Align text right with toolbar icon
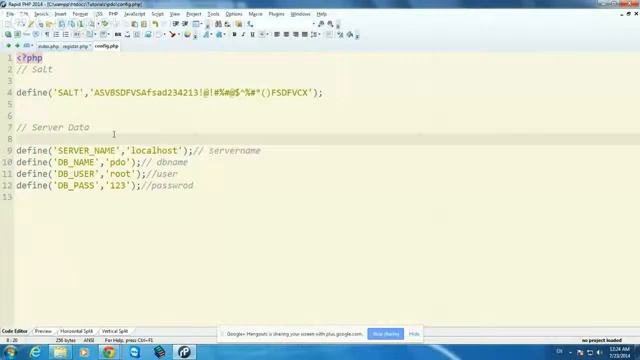The image size is (640, 360). [296, 35]
